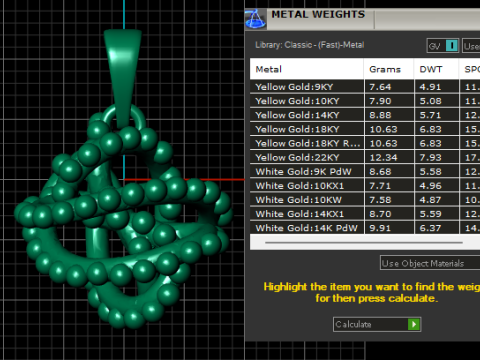Viewport: 480px width, 360px height.
Task: Sort by the Metal column header
Action: [x=306, y=69]
